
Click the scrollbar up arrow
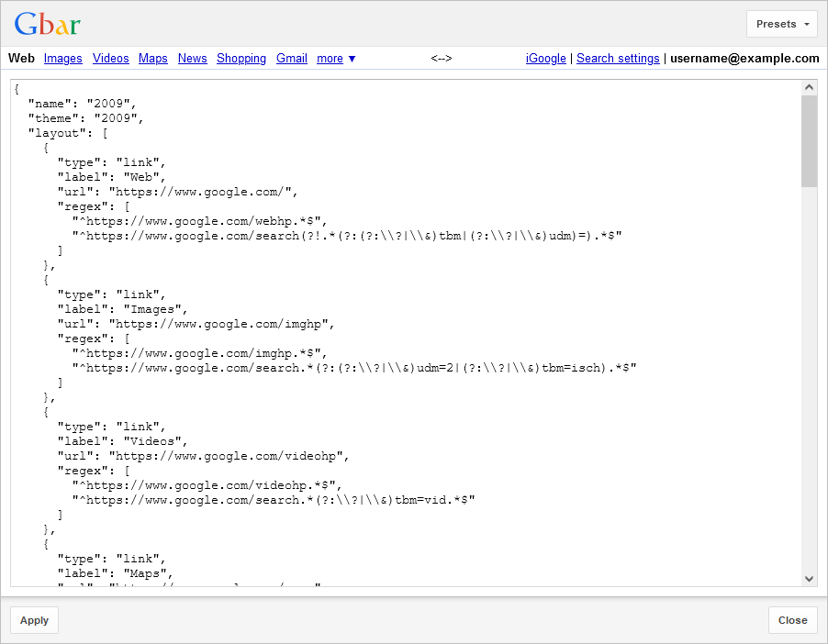pyautogui.click(x=809, y=88)
